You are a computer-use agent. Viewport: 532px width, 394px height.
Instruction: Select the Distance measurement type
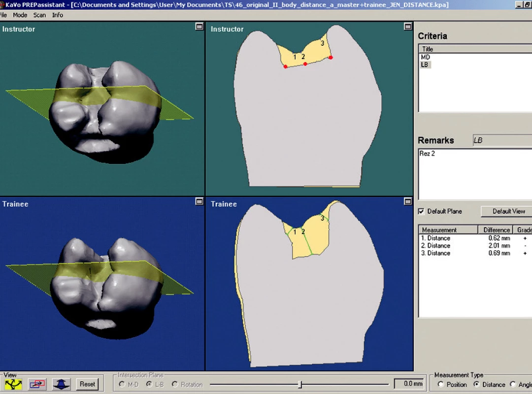[x=477, y=385]
